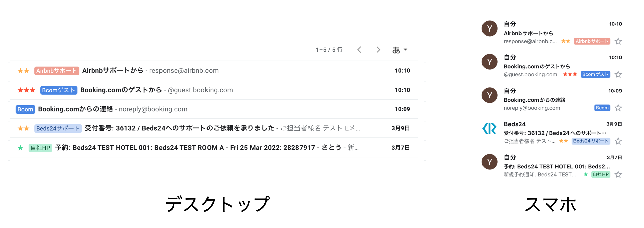Viewport: 644px width, 228px height.
Task: Go to next page of messages
Action: pyautogui.click(x=378, y=50)
